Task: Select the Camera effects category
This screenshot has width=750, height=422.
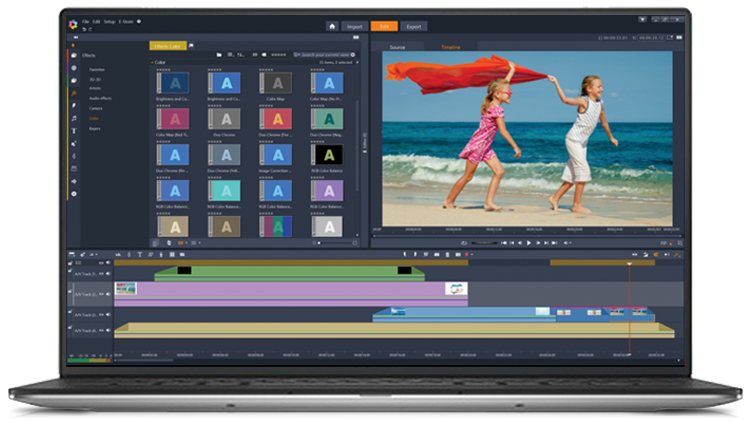Action: (95, 107)
